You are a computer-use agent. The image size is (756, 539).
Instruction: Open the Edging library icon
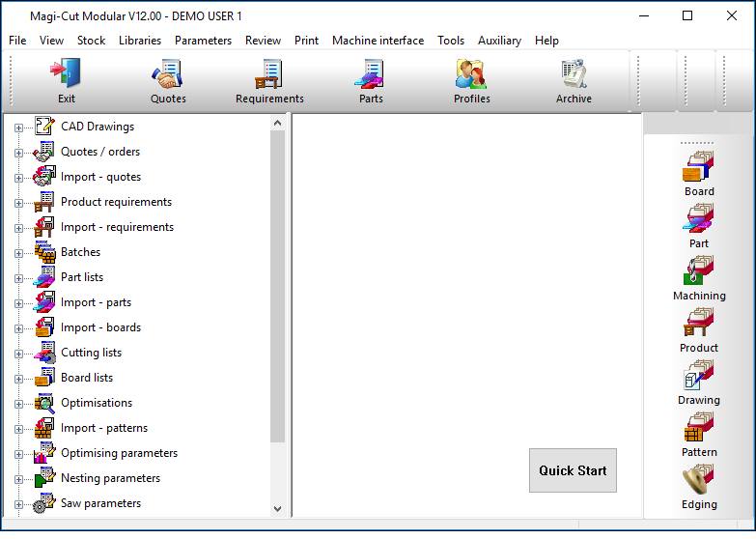tap(699, 479)
